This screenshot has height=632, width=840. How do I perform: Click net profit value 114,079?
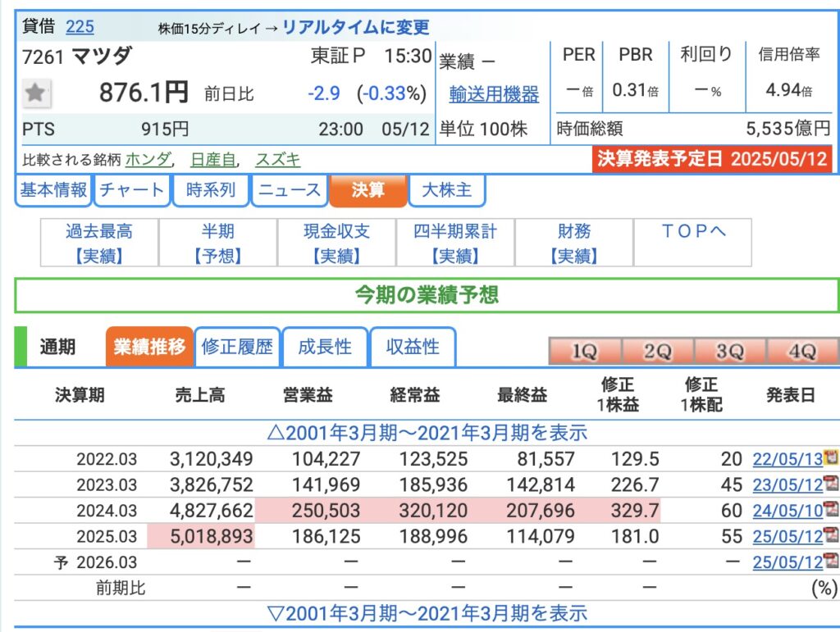pos(541,536)
